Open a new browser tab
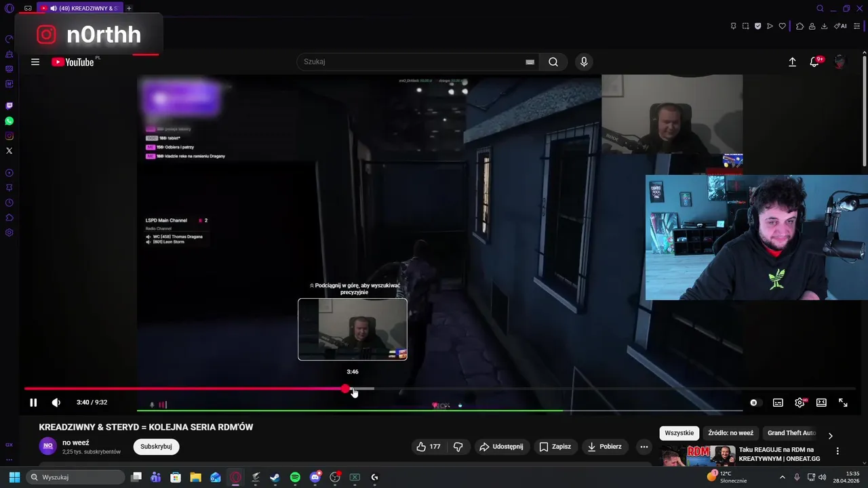The height and width of the screenshot is (488, 868). (129, 8)
